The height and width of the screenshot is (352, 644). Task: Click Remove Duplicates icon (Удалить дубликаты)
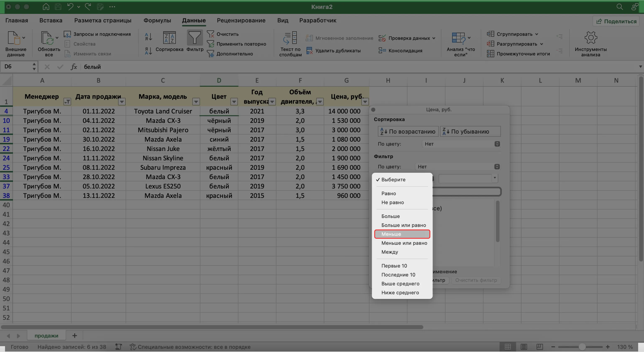(x=309, y=51)
